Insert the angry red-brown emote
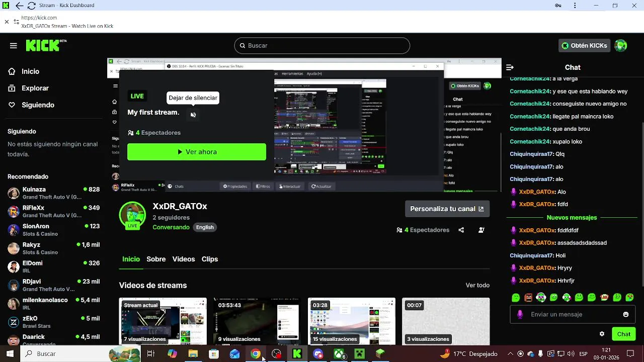 (528, 298)
